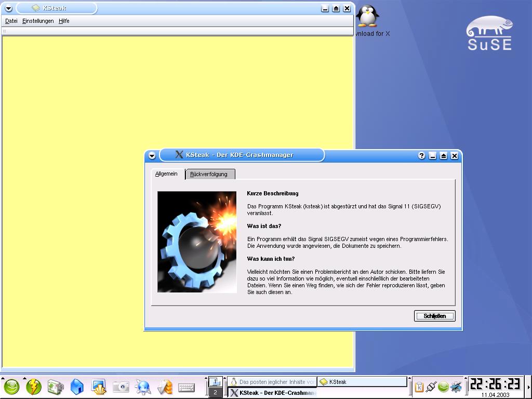Switch to the Rückverfolgung tab

210,174
